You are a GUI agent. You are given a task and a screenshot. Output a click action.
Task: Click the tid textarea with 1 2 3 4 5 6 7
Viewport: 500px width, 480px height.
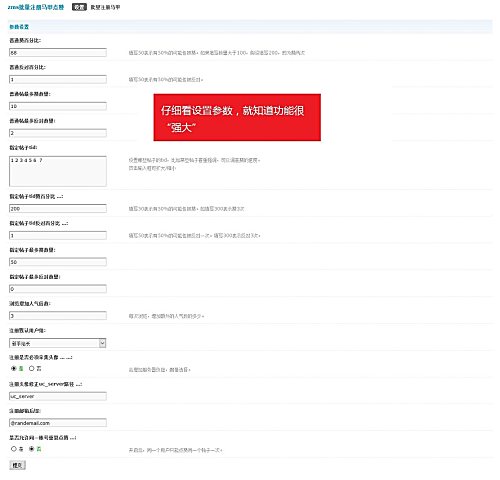[x=58, y=171]
